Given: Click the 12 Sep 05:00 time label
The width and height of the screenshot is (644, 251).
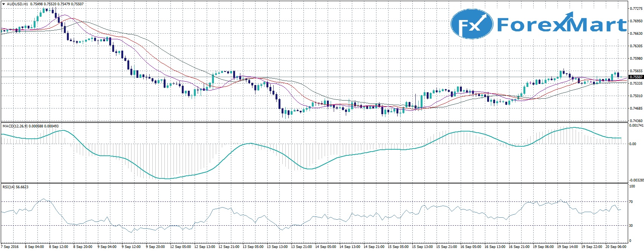Looking at the screenshot, I should pyautogui.click(x=180, y=247).
